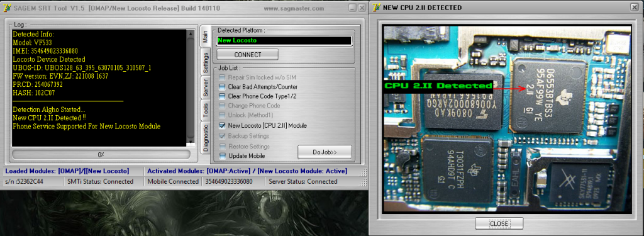644x236 pixels.
Task: Click the Mobile Connected status cell
Action: click(x=173, y=182)
